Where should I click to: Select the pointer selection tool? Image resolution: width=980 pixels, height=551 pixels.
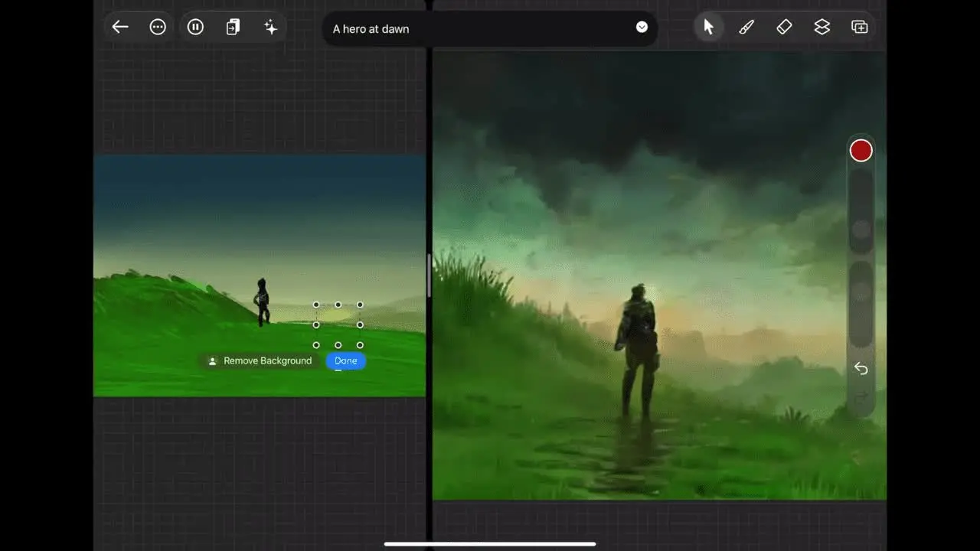[x=708, y=28]
